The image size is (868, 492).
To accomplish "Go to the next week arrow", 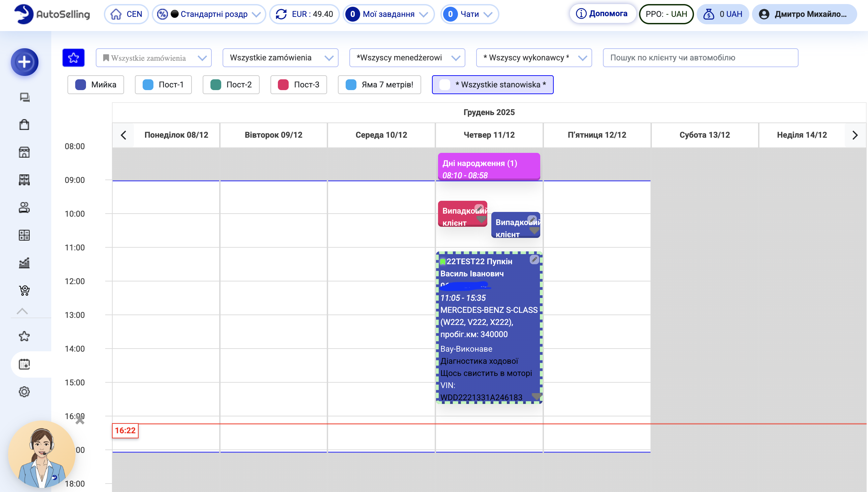I will click(x=855, y=135).
